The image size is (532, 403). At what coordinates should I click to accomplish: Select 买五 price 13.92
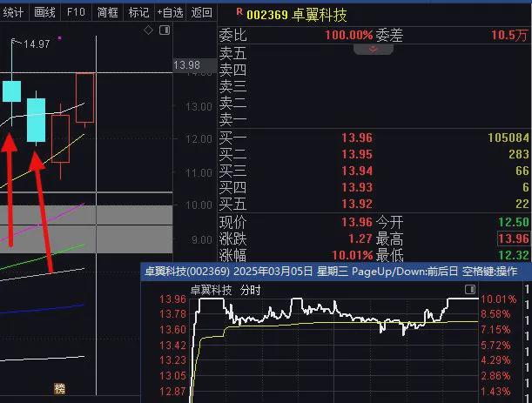pyautogui.click(x=357, y=204)
